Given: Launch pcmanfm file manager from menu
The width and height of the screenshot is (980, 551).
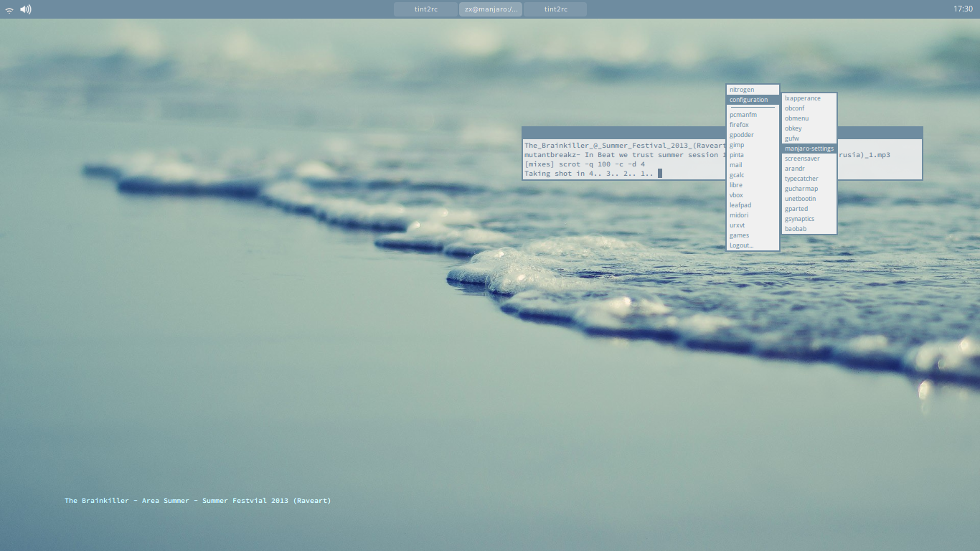Looking at the screenshot, I should pos(753,115).
